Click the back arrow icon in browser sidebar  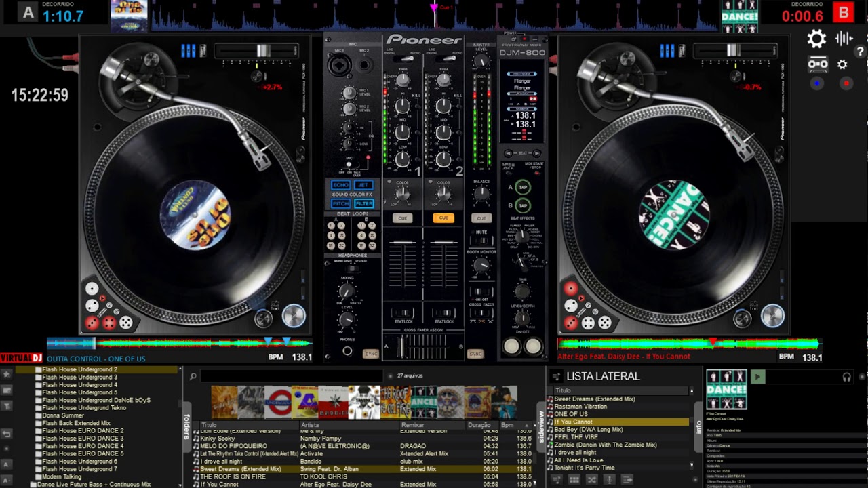click(x=7, y=434)
